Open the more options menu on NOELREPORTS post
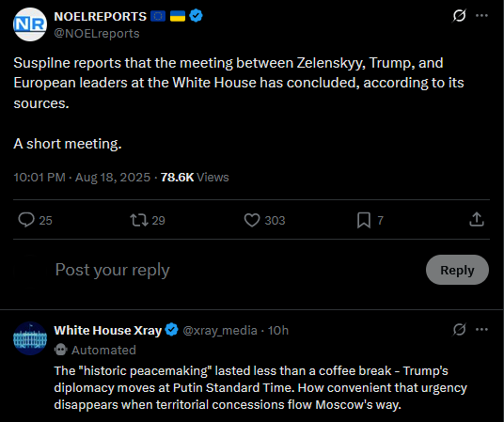This screenshot has width=504, height=422. click(x=481, y=15)
